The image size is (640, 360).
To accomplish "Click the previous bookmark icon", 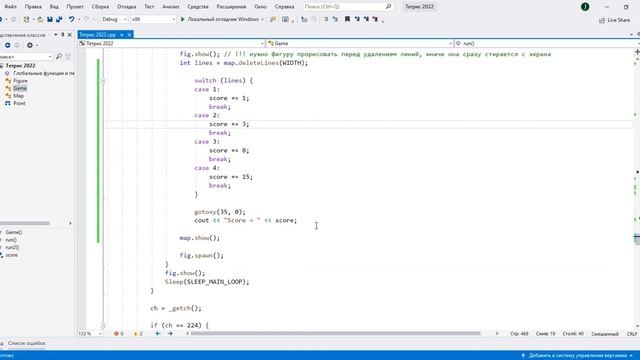I will (357, 19).
